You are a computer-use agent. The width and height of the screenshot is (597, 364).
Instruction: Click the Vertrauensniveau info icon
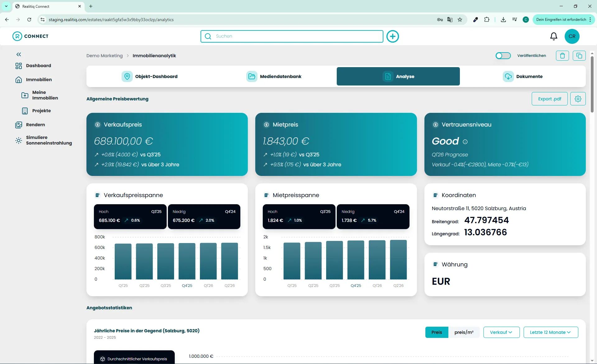465,142
